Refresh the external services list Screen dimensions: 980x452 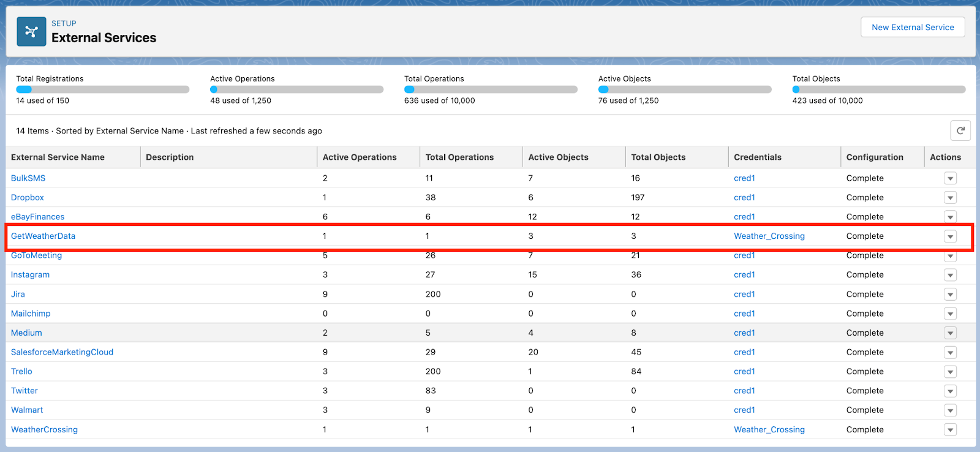pyautogui.click(x=960, y=130)
